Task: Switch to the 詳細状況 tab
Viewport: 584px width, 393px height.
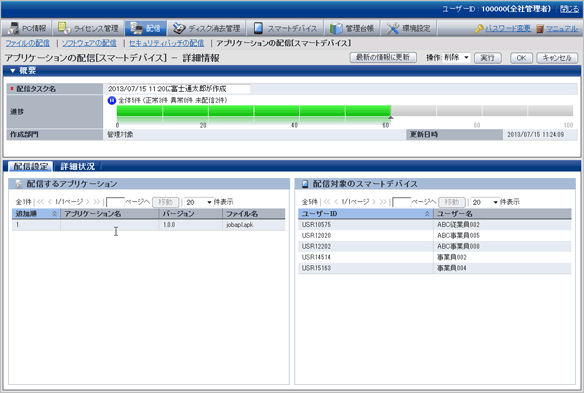Action: 77,166
